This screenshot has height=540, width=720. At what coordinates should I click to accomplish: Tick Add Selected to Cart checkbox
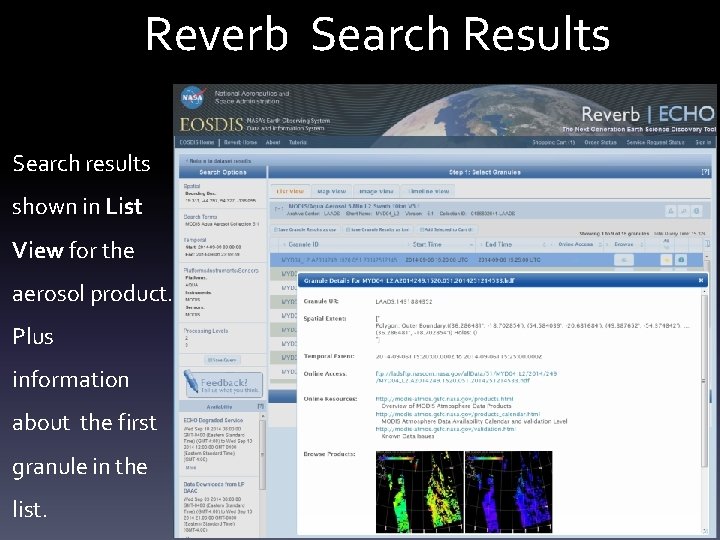(422, 229)
